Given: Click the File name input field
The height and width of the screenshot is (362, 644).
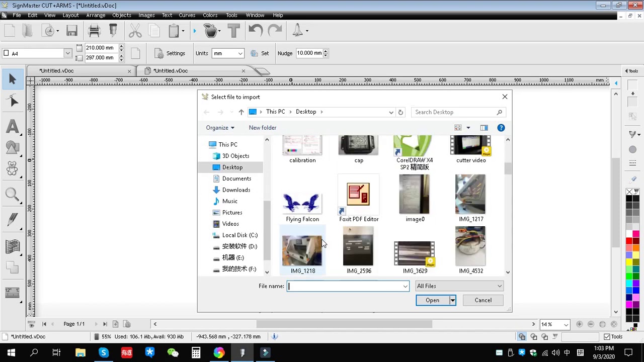Looking at the screenshot, I should pos(348,286).
